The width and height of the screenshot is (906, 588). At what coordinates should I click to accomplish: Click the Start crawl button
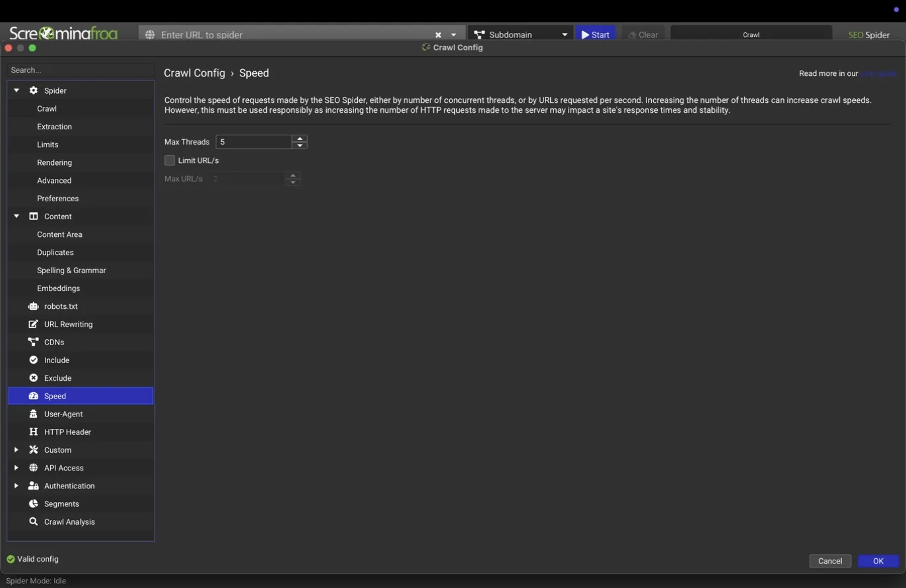click(x=596, y=34)
